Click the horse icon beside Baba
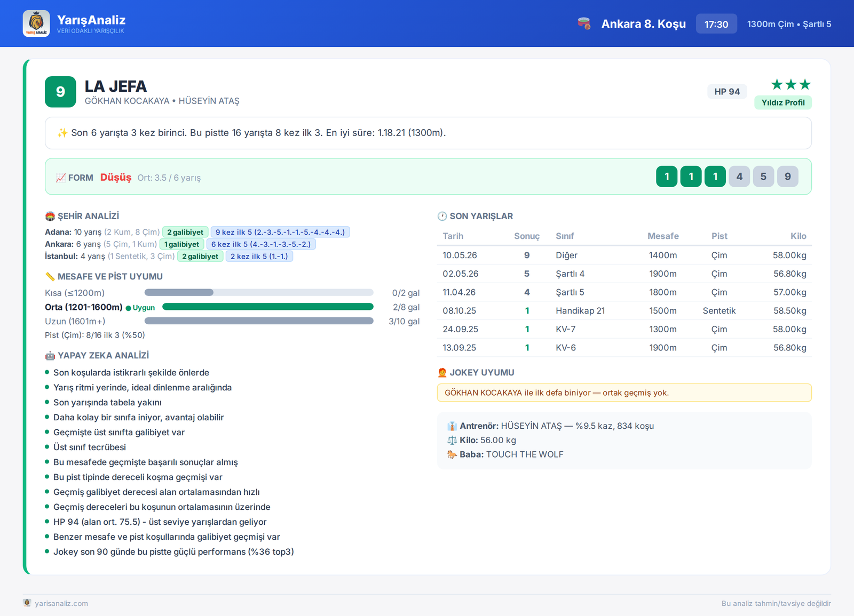 (452, 454)
